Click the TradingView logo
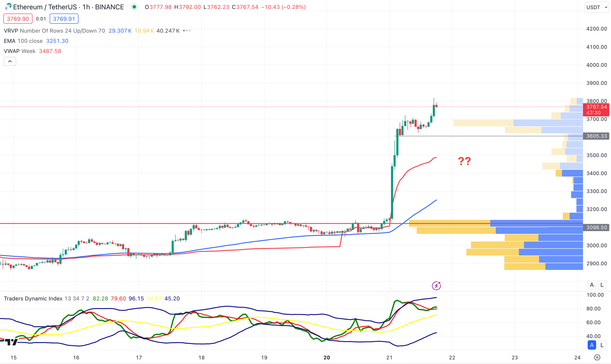Screen dimensions: 611x364 (x=11, y=342)
